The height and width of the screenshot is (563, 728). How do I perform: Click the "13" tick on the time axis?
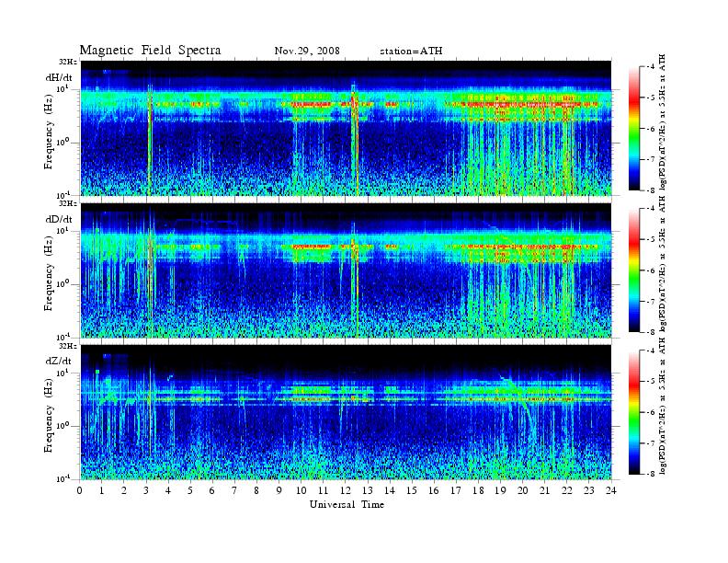368,490
